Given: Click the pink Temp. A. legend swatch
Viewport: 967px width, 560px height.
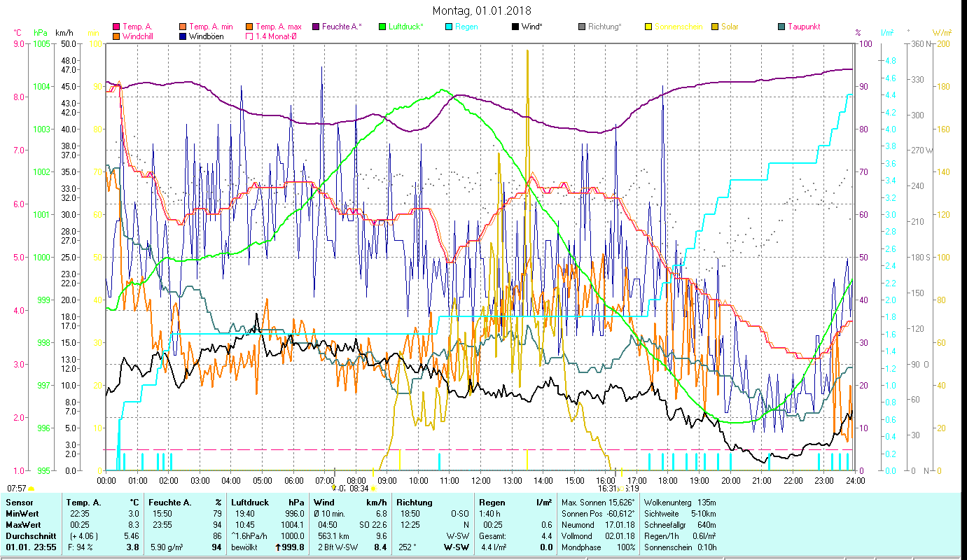Looking at the screenshot, I should click(x=116, y=27).
